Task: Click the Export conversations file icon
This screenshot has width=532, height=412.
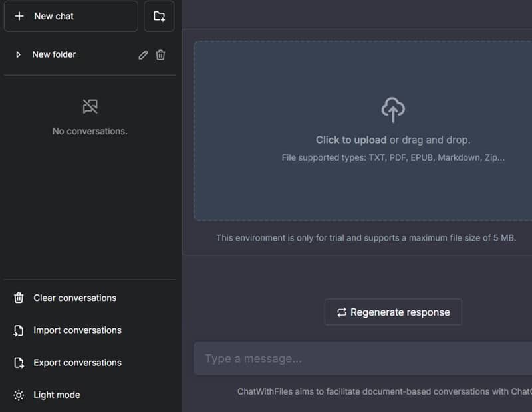Action: [x=19, y=363]
